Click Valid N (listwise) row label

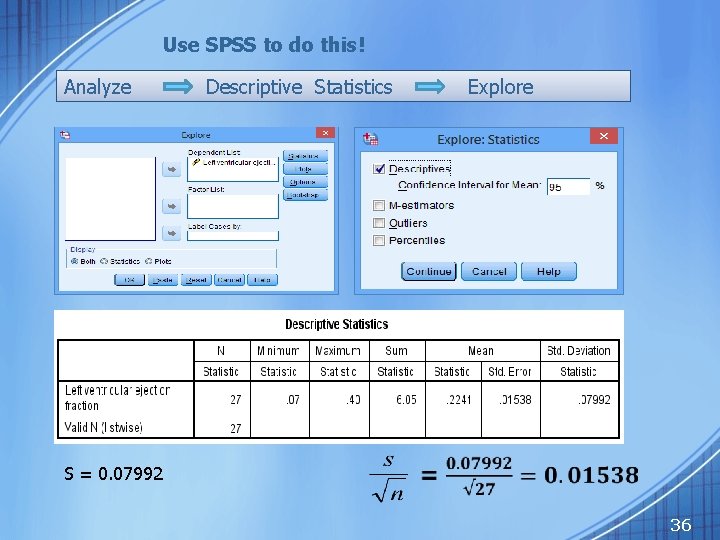click(104, 428)
